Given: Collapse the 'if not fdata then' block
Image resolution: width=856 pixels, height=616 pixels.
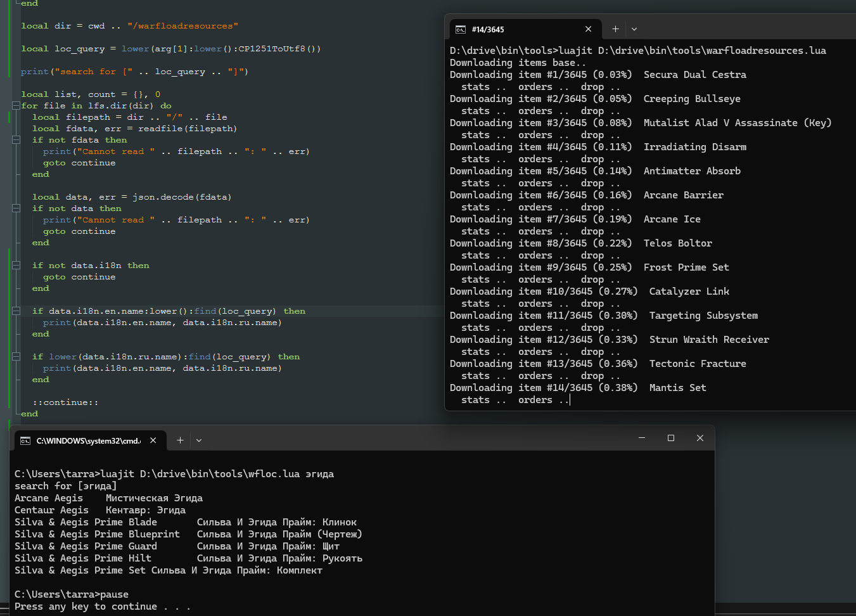Looking at the screenshot, I should [16, 140].
